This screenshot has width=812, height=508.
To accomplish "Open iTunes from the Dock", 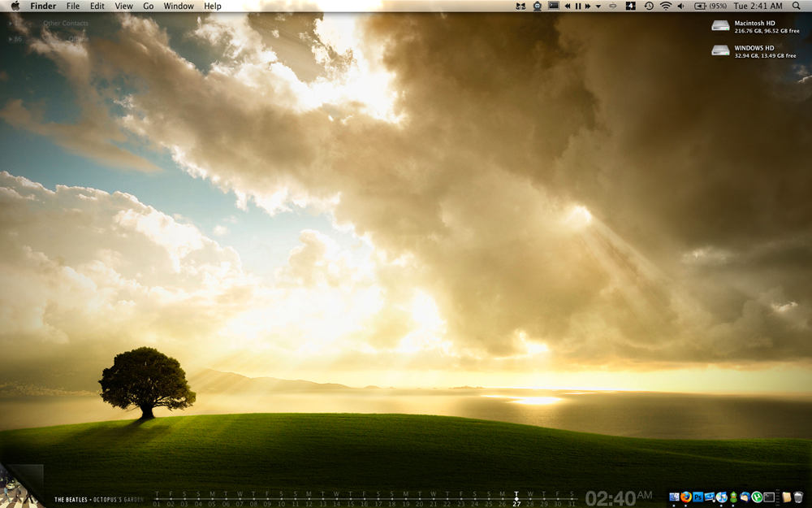I will point(722,497).
